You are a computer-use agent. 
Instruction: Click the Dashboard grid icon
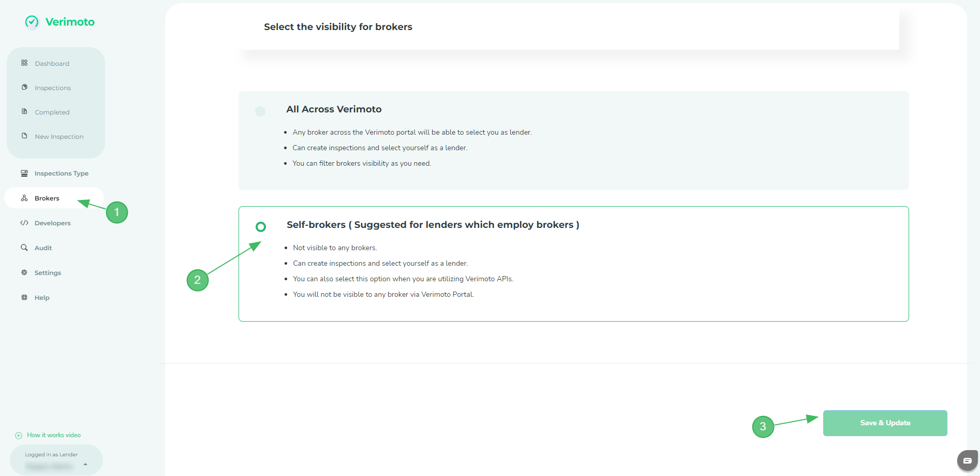click(24, 63)
